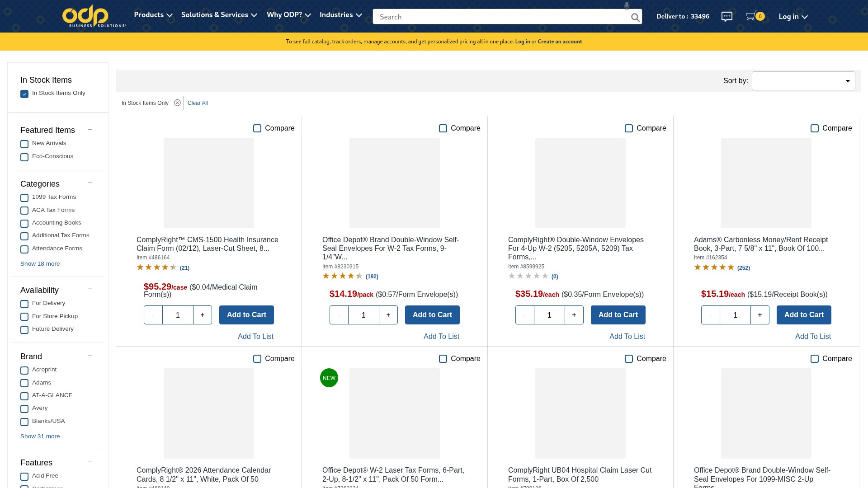
Task: Collapse the Brand filter section
Action: click(90, 356)
